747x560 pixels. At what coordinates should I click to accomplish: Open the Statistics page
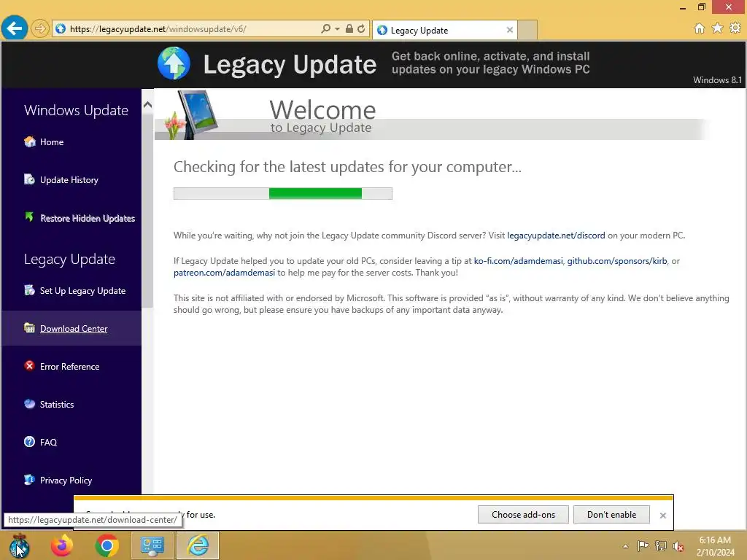57,404
